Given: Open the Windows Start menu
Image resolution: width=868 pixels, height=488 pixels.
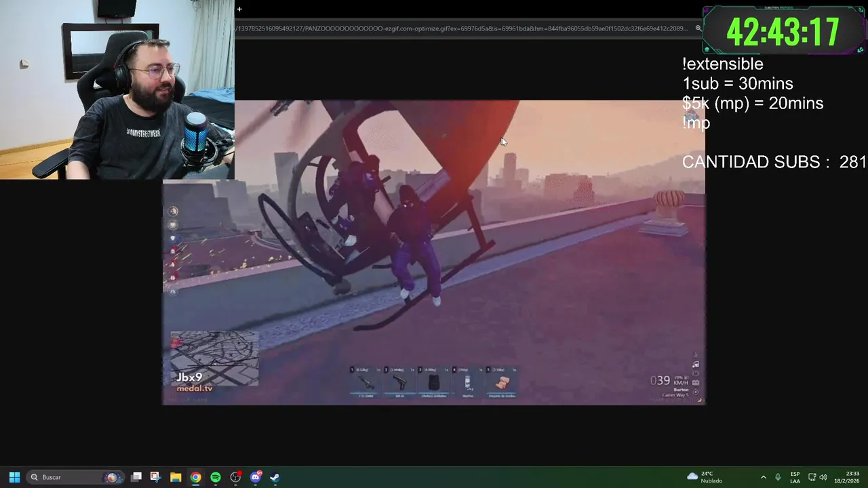Looking at the screenshot, I should point(14,477).
